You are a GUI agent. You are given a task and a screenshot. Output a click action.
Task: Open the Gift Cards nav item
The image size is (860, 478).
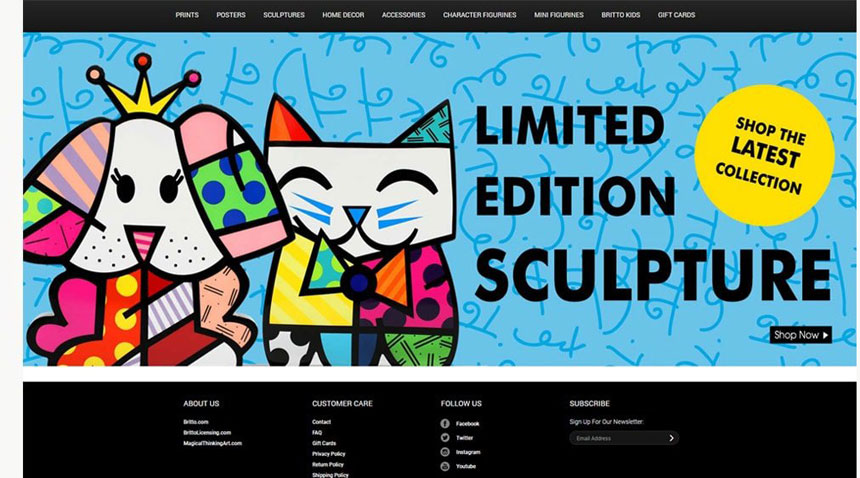coord(676,15)
